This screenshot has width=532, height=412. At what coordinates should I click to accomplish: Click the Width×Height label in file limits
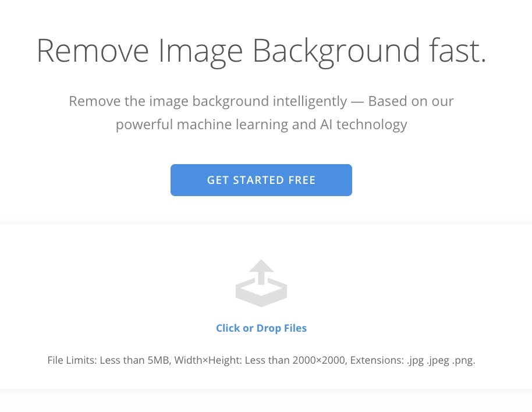pyautogui.click(x=208, y=360)
